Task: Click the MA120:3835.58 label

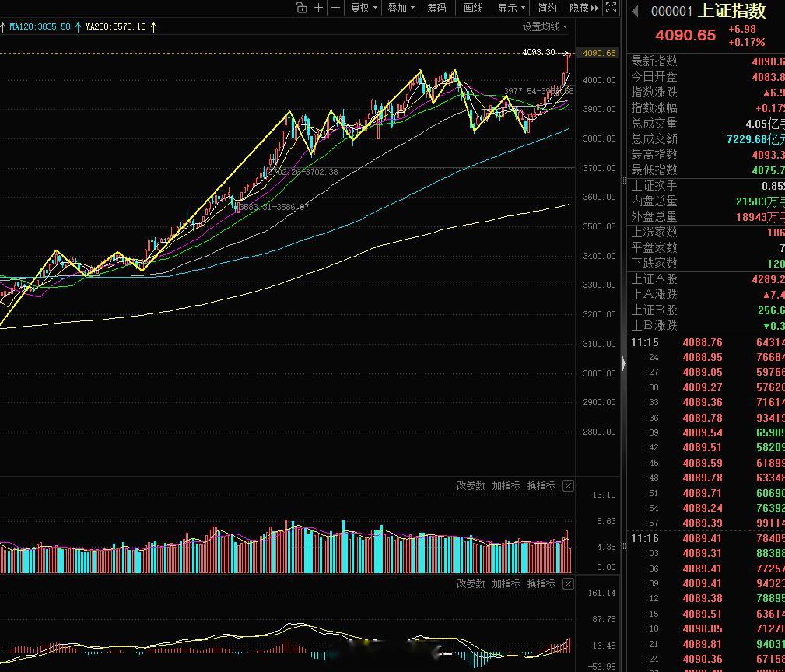Action: pos(40,26)
